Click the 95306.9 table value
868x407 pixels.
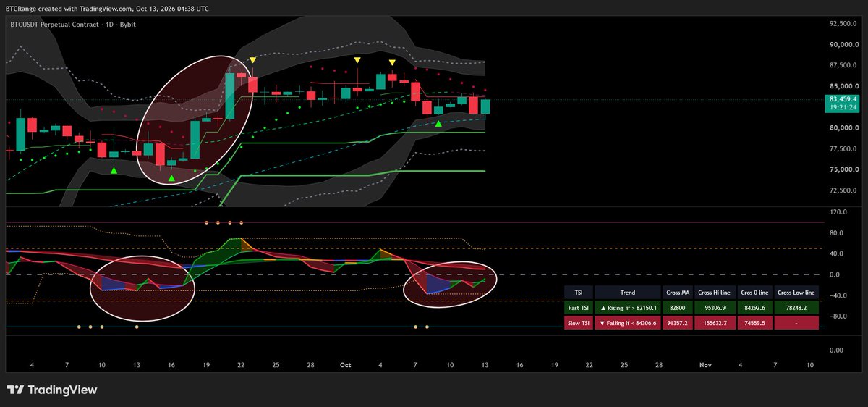(714, 308)
